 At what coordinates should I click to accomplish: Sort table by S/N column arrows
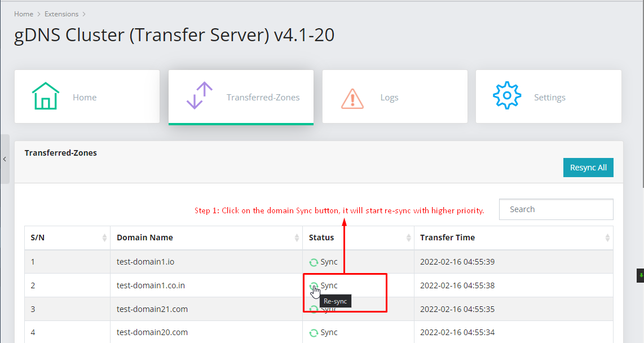(x=104, y=238)
